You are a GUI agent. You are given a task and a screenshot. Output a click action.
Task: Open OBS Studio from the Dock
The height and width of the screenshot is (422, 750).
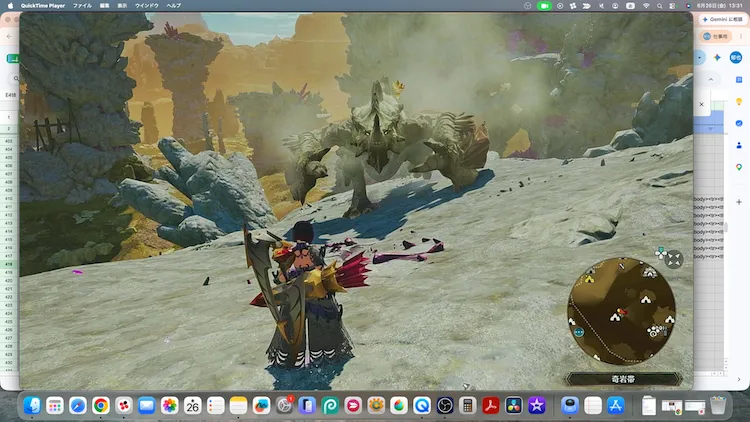click(x=445, y=406)
